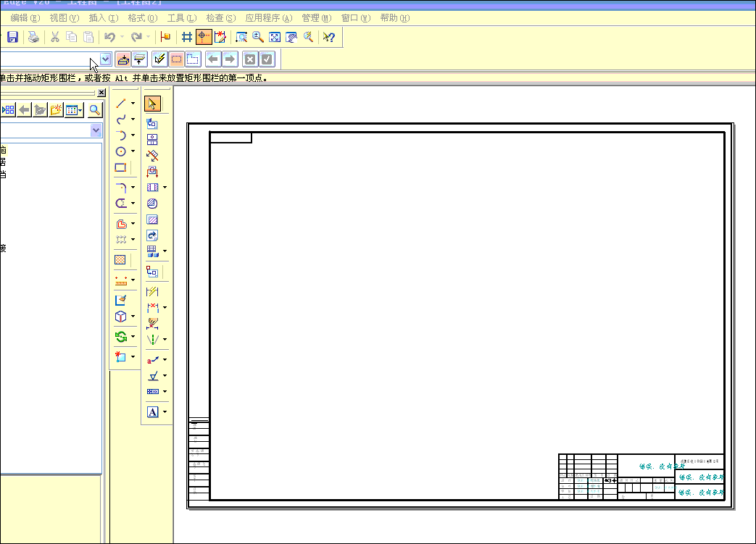
Task: Click the Section View icon
Action: coord(152,188)
